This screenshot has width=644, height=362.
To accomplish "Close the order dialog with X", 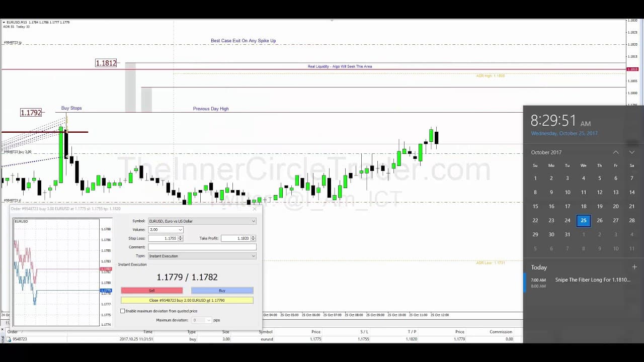I will 255,209.
